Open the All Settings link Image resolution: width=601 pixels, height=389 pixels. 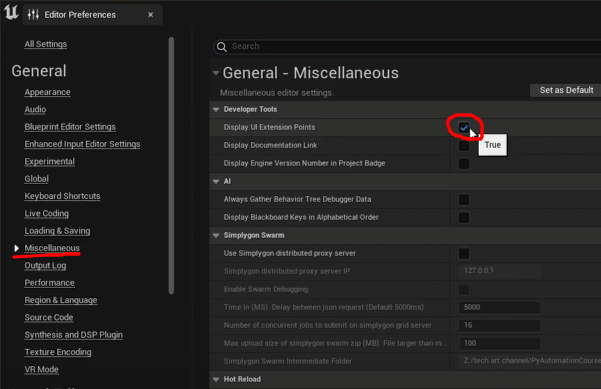(x=46, y=44)
